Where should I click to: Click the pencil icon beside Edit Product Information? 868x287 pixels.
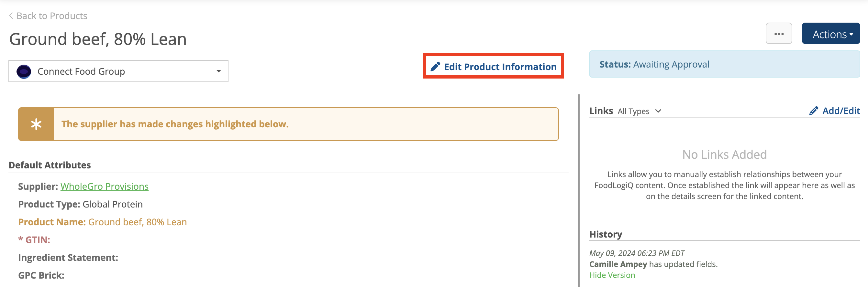click(x=435, y=66)
